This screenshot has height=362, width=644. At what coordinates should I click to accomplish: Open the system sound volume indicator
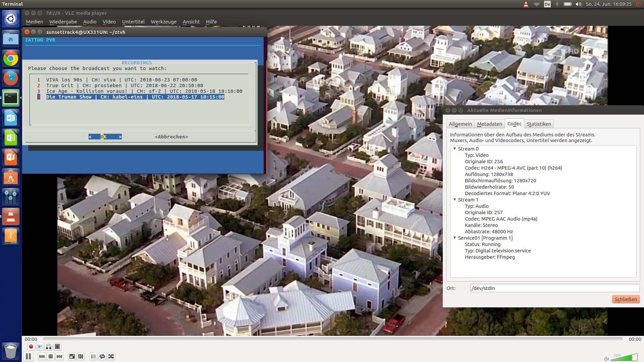(x=578, y=4)
